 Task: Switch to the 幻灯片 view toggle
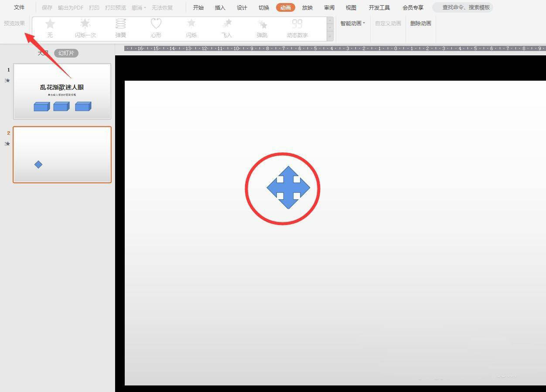pyautogui.click(x=66, y=53)
